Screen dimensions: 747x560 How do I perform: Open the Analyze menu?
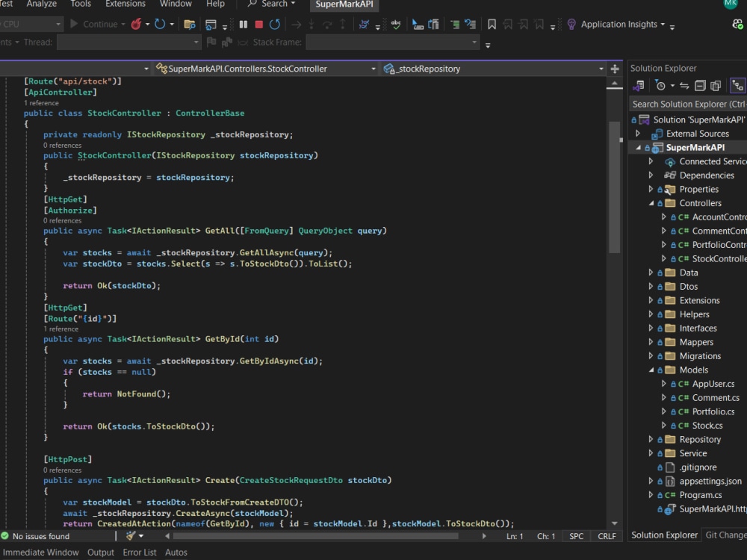[x=41, y=4]
